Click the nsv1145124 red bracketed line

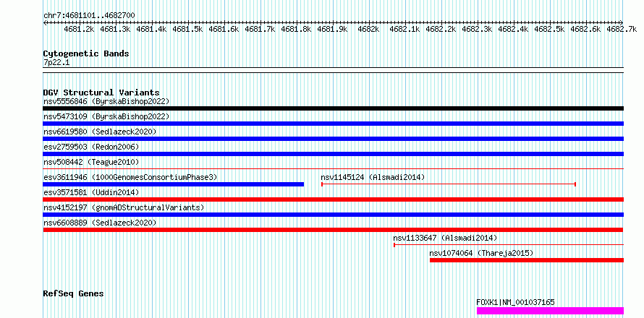coord(449,184)
